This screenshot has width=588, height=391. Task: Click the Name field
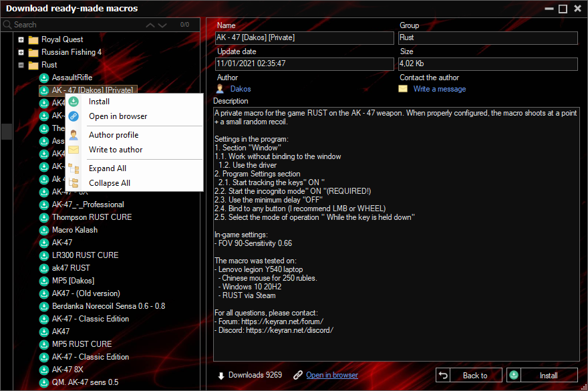pyautogui.click(x=305, y=38)
